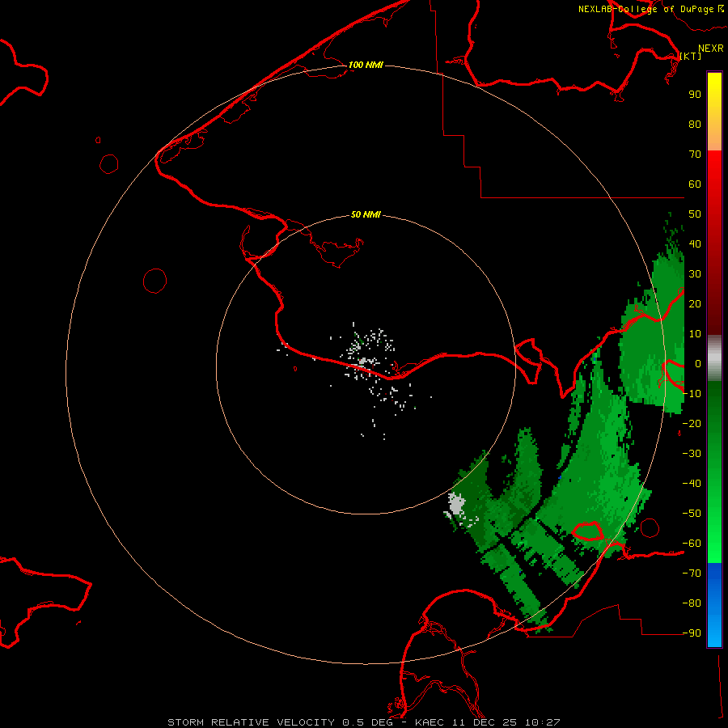Image resolution: width=728 pixels, height=728 pixels.
Task: Pick the gray zero-velocity color bar segment
Action: coord(714,358)
